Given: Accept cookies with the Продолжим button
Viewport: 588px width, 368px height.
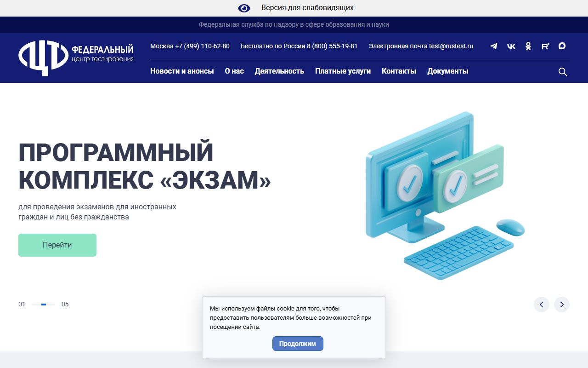Looking at the screenshot, I should 298,344.
